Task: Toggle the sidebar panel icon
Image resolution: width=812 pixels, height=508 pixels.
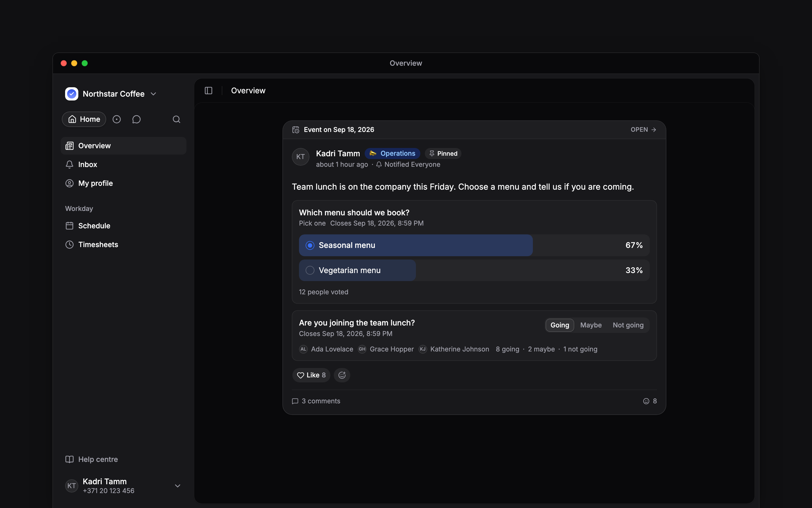Action: tap(208, 91)
